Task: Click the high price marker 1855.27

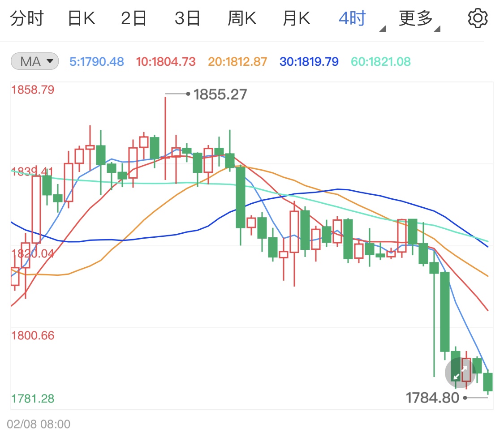Action: (x=220, y=94)
